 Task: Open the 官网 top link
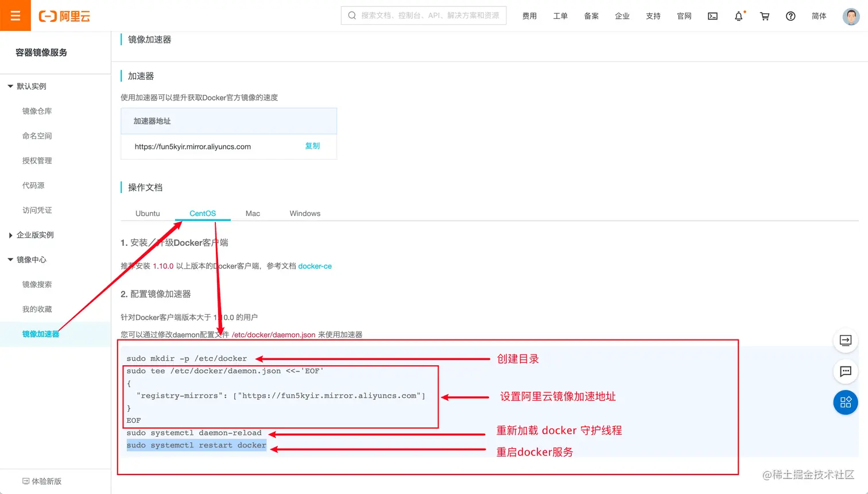[x=684, y=16]
